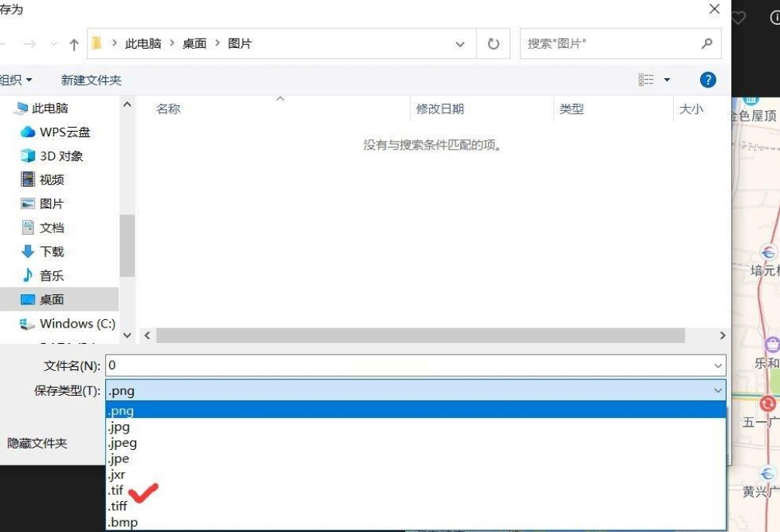Refresh the folder with the reload icon

tap(493, 44)
